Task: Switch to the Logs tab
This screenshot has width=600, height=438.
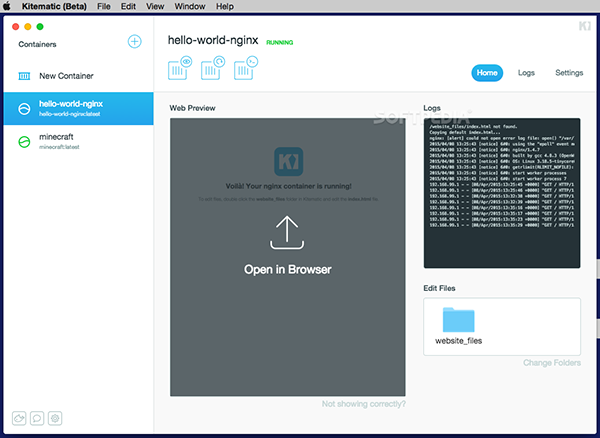Action: [x=526, y=73]
